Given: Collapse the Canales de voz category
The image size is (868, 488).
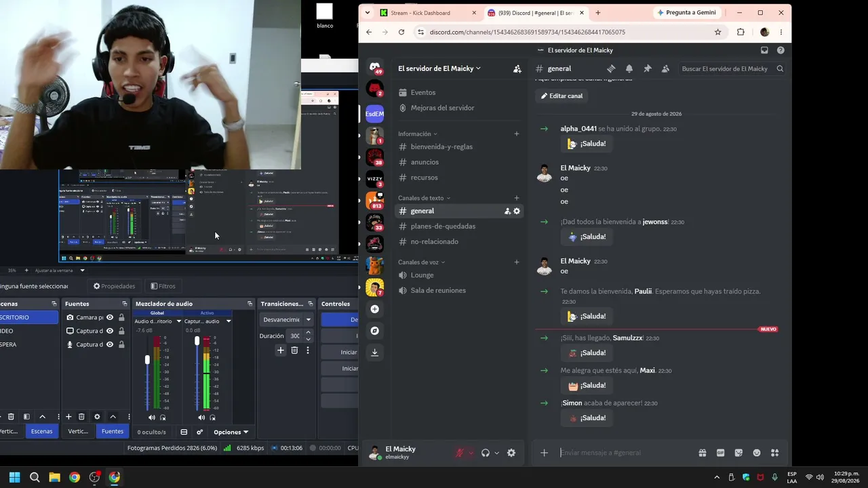Looking at the screenshot, I should tap(422, 262).
